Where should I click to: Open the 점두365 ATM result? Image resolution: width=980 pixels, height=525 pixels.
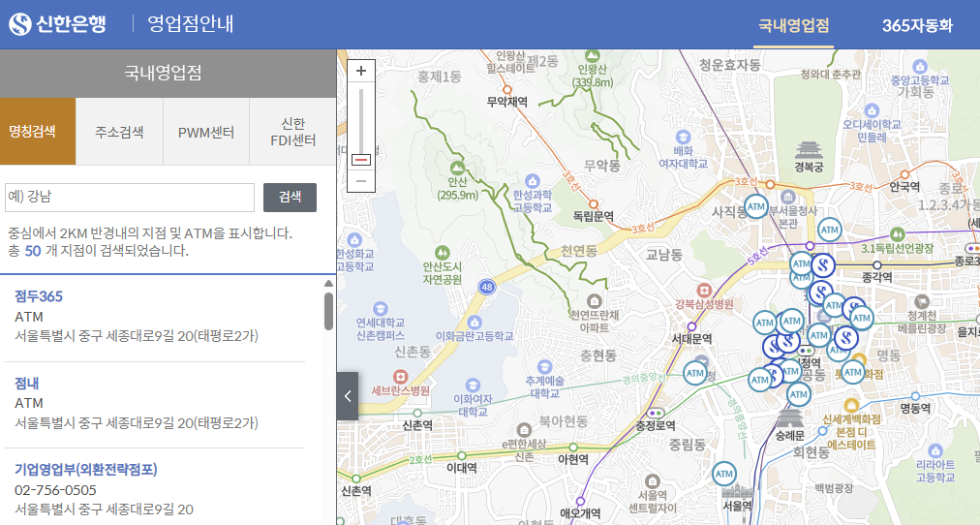(x=39, y=296)
